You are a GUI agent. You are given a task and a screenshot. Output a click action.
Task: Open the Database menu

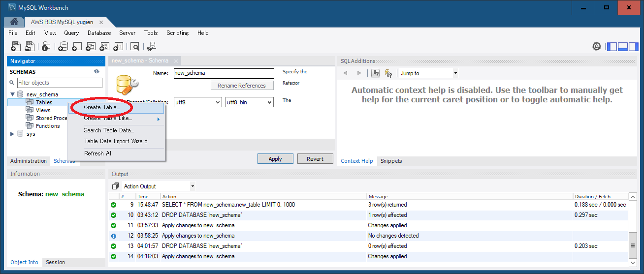coord(99,33)
